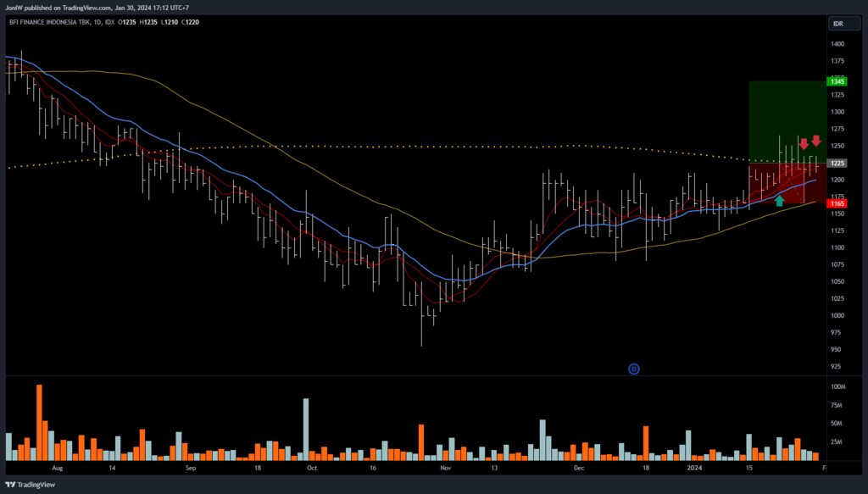The height and width of the screenshot is (494, 868).
Task: Select the left red down arrow marker
Action: (x=804, y=143)
